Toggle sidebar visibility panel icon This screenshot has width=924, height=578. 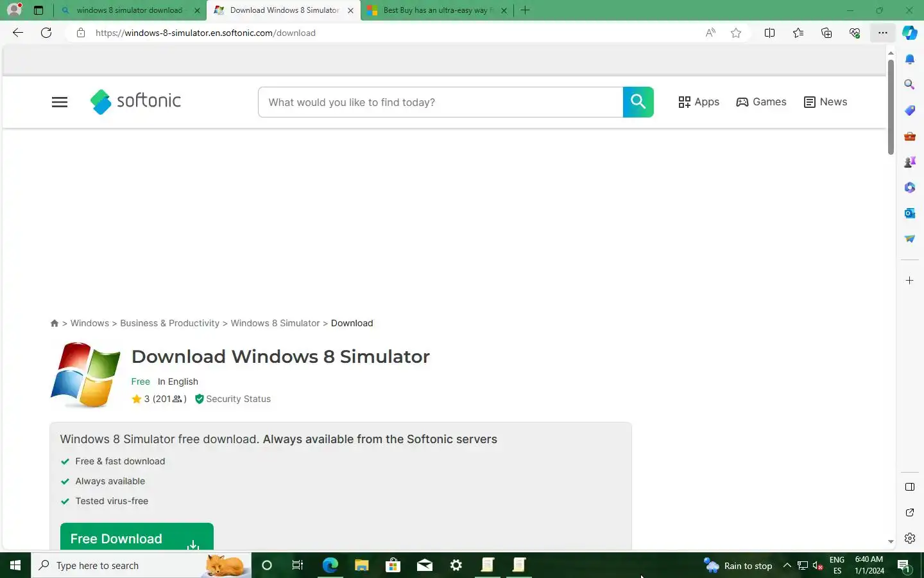pyautogui.click(x=910, y=487)
